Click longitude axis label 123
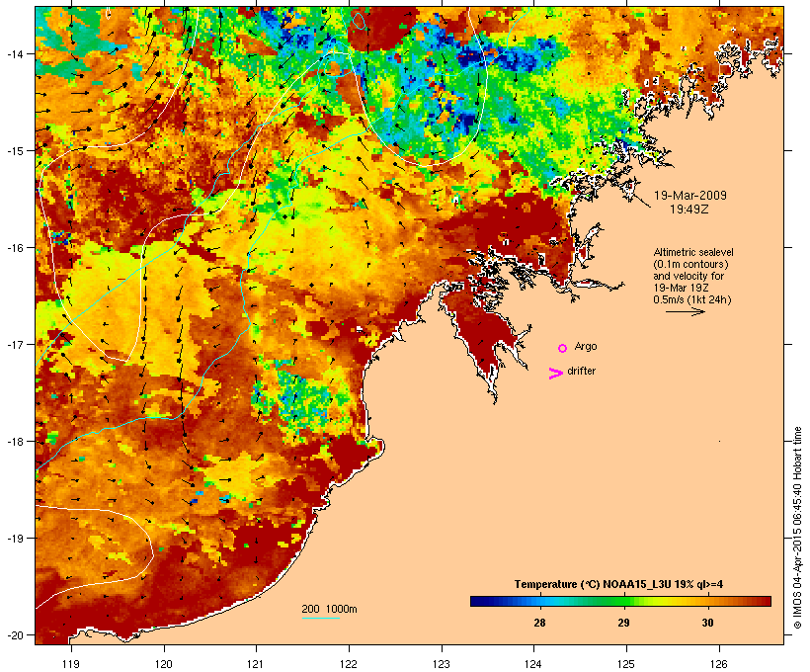 pyautogui.click(x=442, y=664)
